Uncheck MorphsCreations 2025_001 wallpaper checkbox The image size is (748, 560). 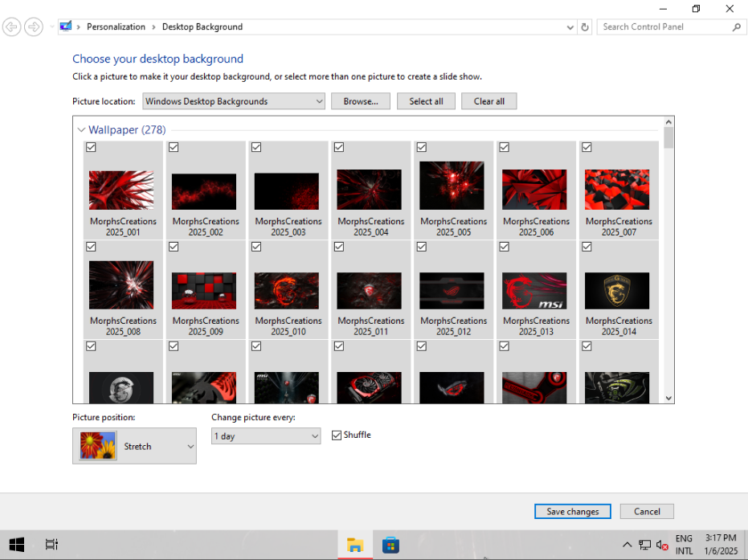91,147
